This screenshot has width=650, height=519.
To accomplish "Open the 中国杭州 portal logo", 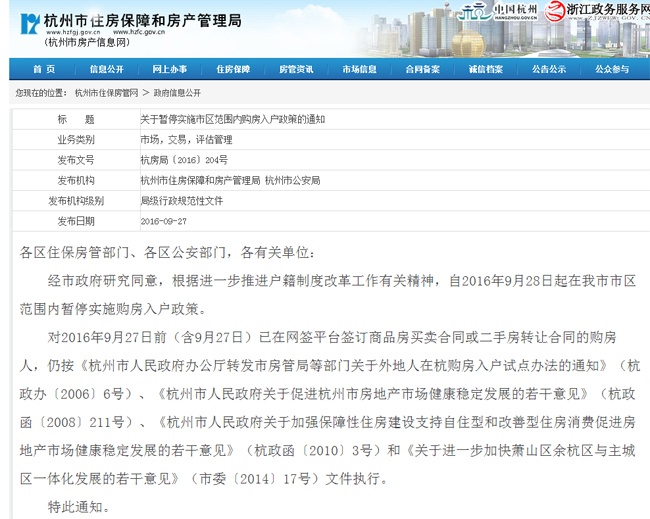I will pos(497,11).
